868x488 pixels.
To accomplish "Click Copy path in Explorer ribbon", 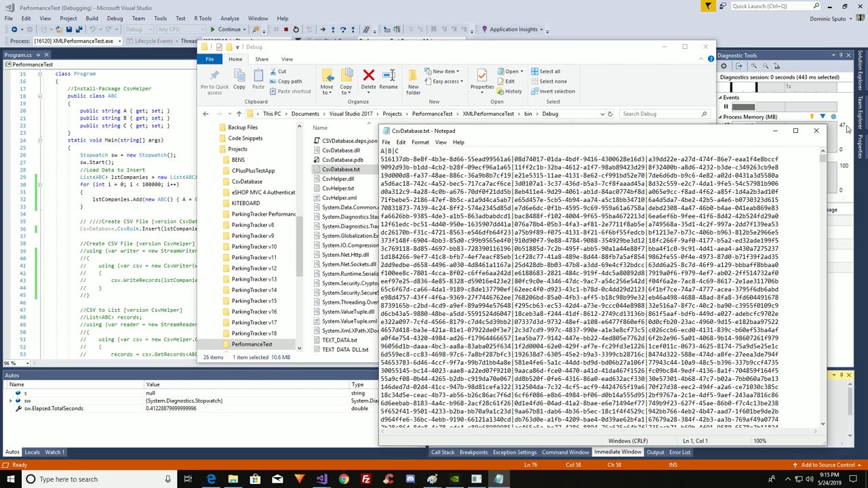I will (x=285, y=81).
